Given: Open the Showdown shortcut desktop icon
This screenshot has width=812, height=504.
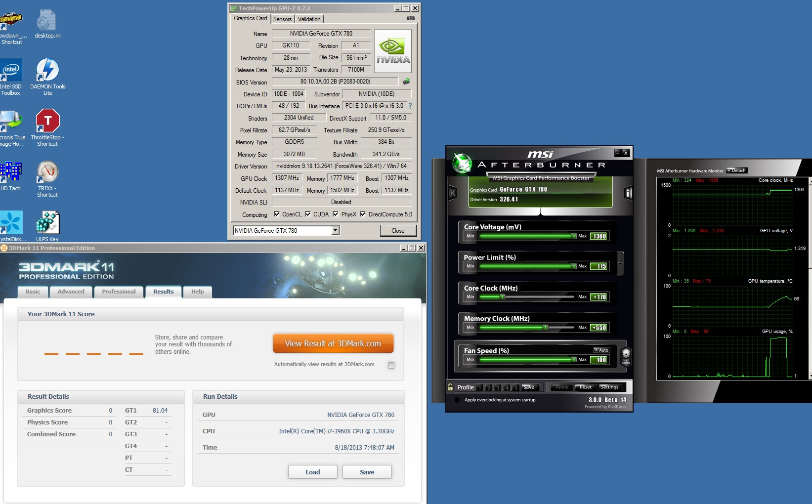Looking at the screenshot, I should [x=11, y=27].
